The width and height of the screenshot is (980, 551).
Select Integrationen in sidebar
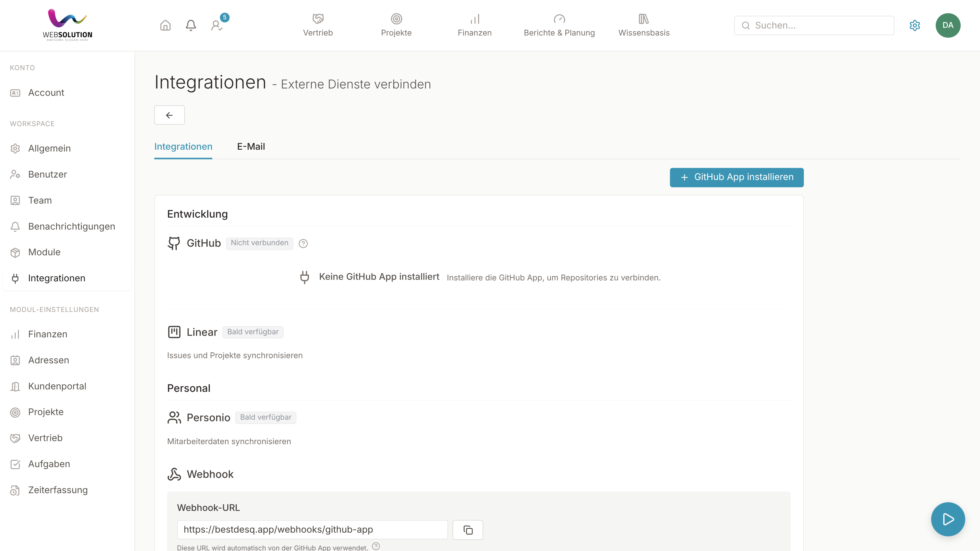67,278
